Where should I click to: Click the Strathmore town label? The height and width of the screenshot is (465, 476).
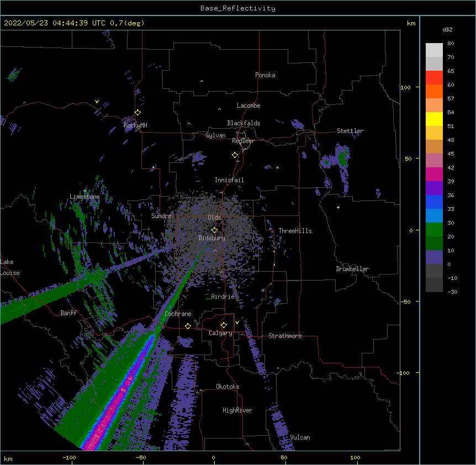(x=285, y=336)
